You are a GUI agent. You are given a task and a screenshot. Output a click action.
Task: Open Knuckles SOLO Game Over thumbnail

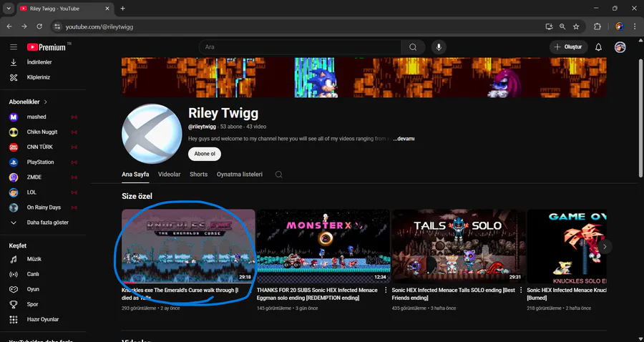(567, 246)
